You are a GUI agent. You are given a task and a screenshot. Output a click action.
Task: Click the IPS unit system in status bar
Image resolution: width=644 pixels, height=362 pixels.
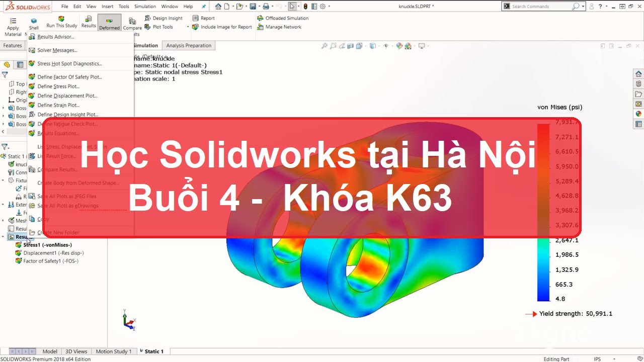click(x=597, y=359)
